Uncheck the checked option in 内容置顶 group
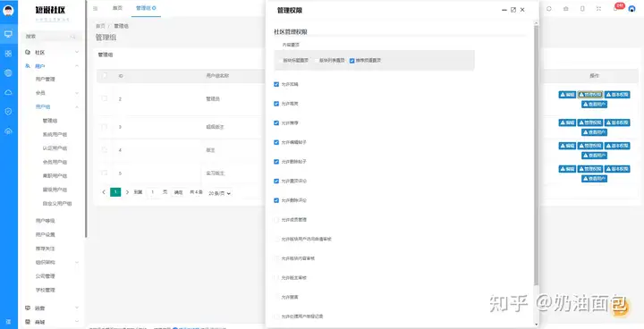The height and width of the screenshot is (329, 644). click(352, 61)
